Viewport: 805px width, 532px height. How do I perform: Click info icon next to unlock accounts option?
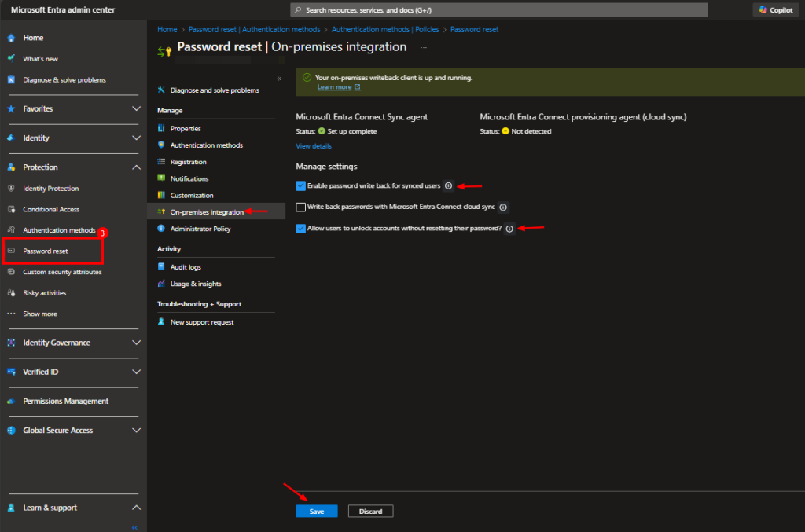[509, 229]
